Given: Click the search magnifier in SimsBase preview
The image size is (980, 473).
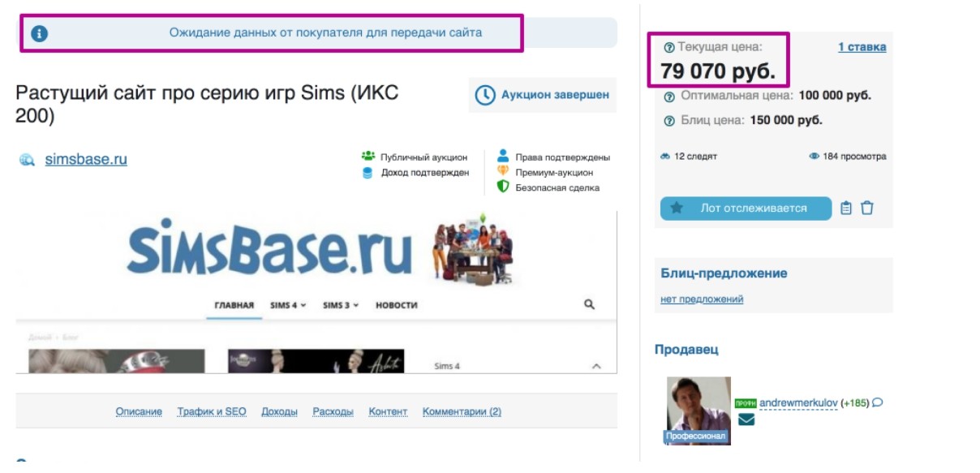Looking at the screenshot, I should (590, 304).
